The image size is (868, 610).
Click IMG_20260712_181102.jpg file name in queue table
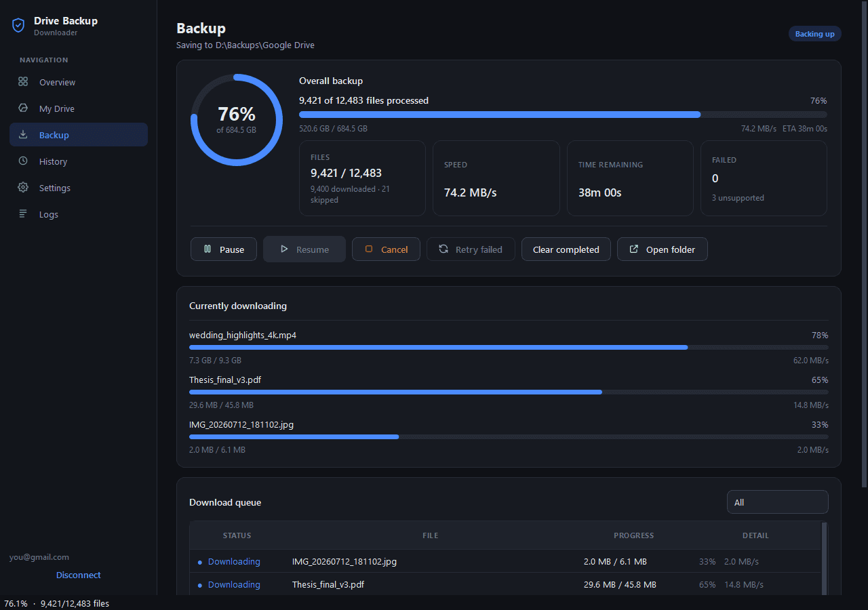(x=344, y=562)
